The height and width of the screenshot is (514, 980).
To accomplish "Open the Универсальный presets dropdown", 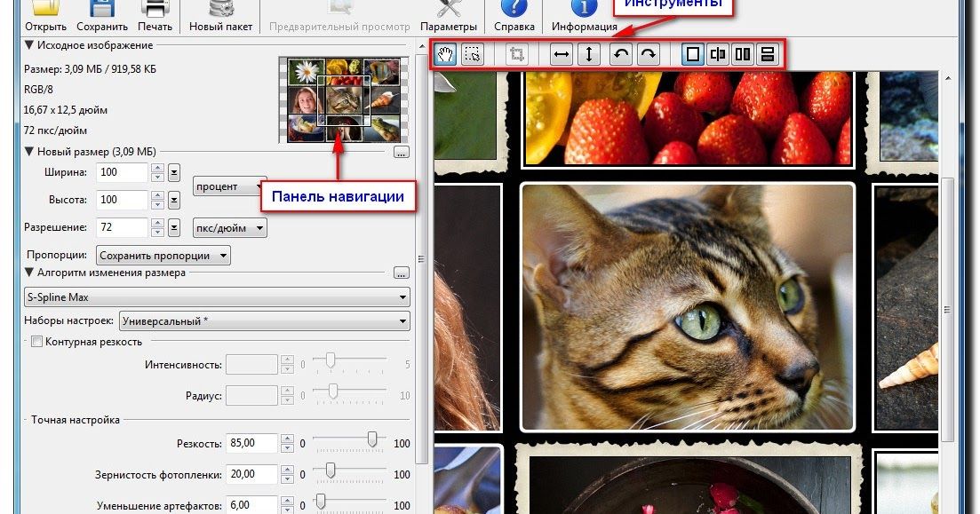I will (x=265, y=321).
